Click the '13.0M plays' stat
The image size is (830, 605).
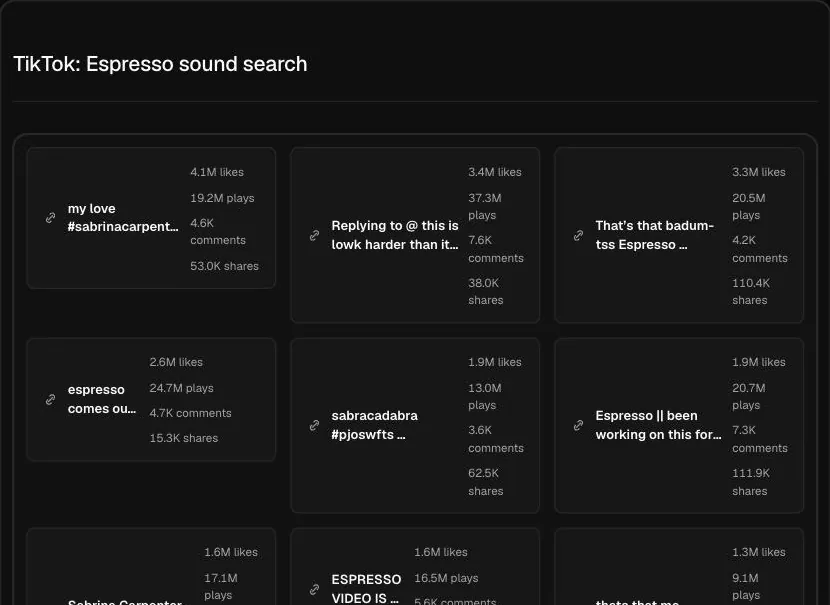click(x=485, y=396)
